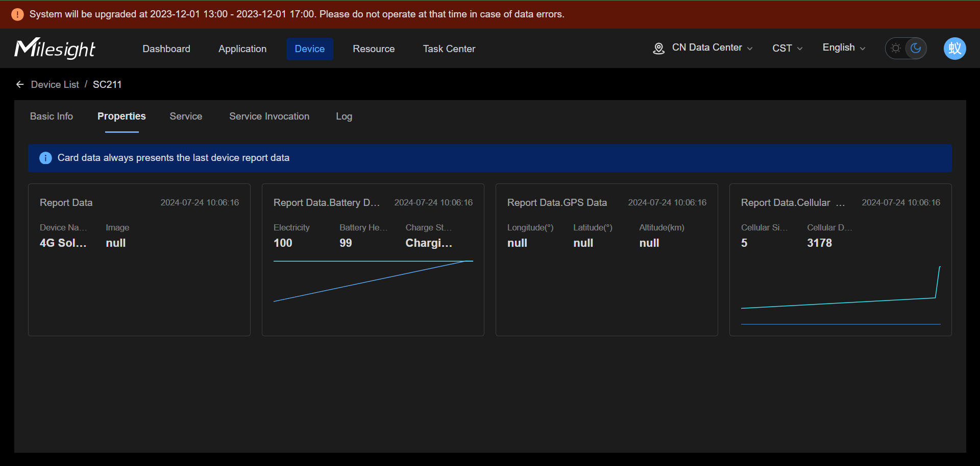Click the Image null value
980x466 pixels.
tap(116, 243)
